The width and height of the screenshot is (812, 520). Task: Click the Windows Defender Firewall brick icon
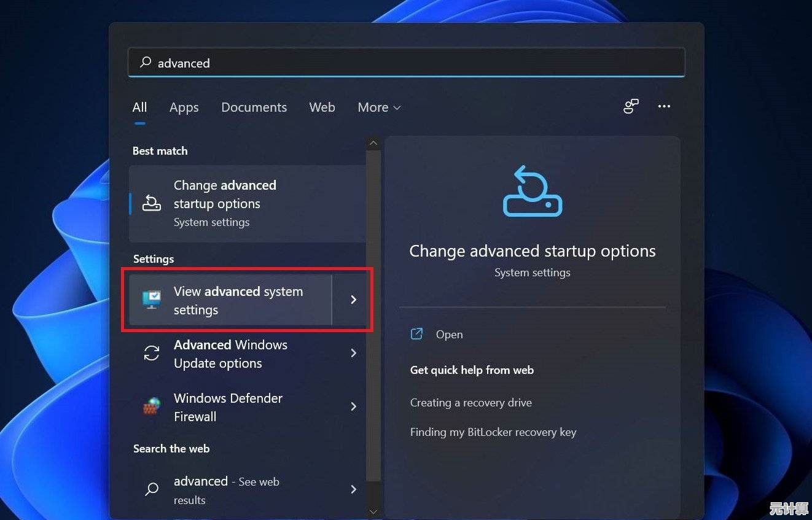pos(152,406)
